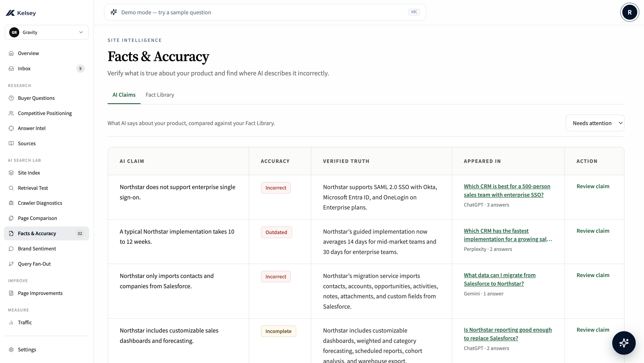
Task: Open 'Is Northstar reporting good enough' link
Action: (508, 334)
